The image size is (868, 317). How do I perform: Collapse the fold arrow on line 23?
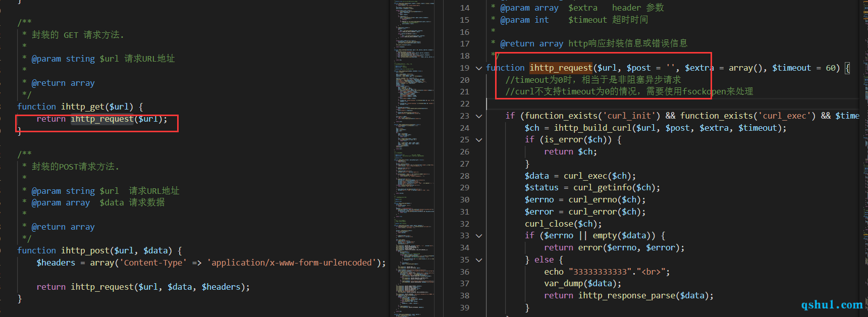point(479,116)
